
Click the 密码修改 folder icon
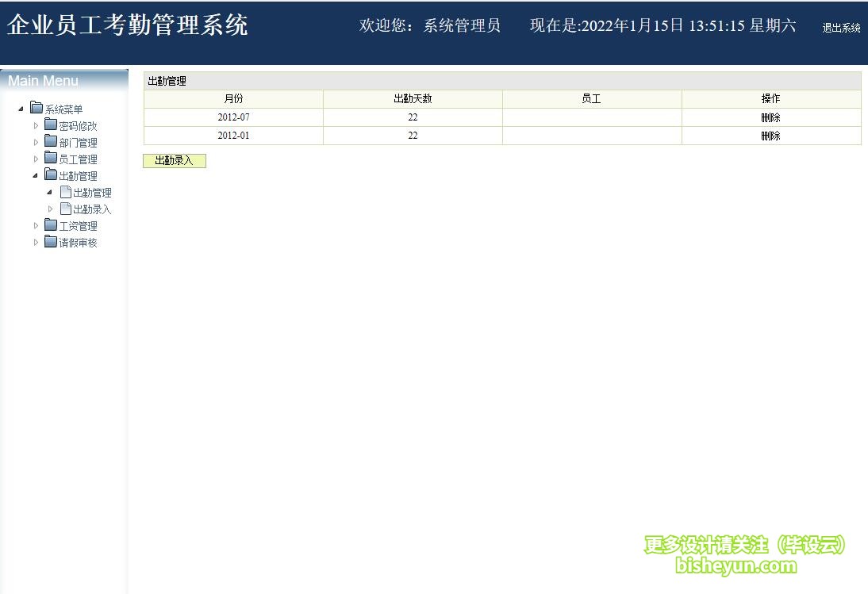point(51,125)
